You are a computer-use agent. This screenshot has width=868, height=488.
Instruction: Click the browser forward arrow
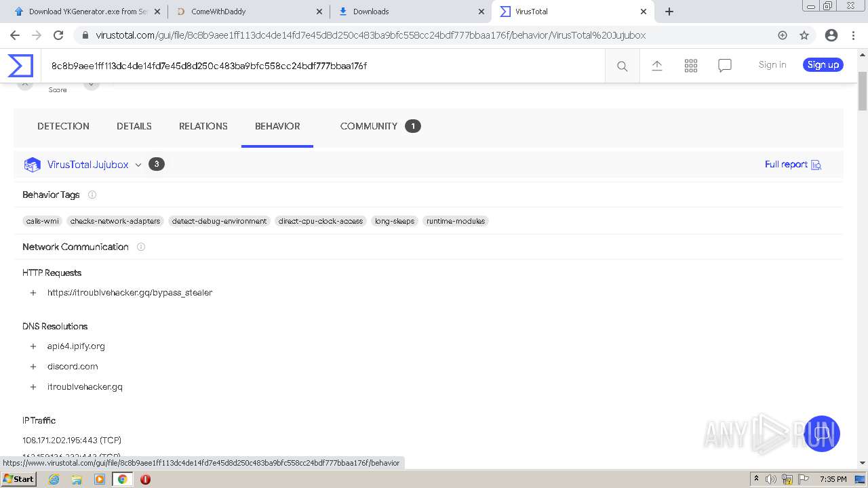(x=37, y=35)
